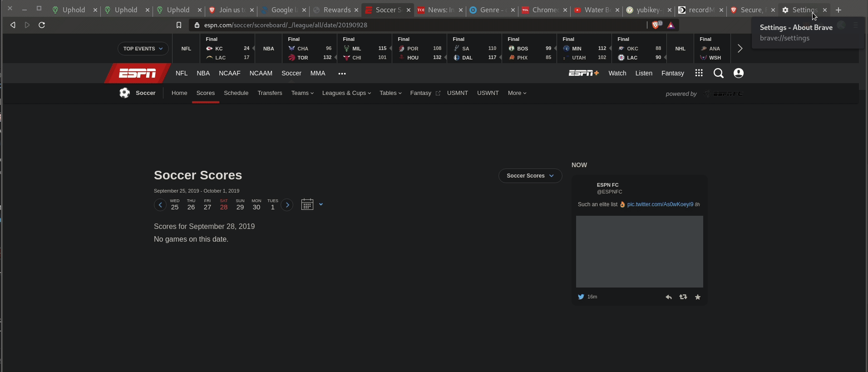Open the NBA menu item

(x=203, y=73)
